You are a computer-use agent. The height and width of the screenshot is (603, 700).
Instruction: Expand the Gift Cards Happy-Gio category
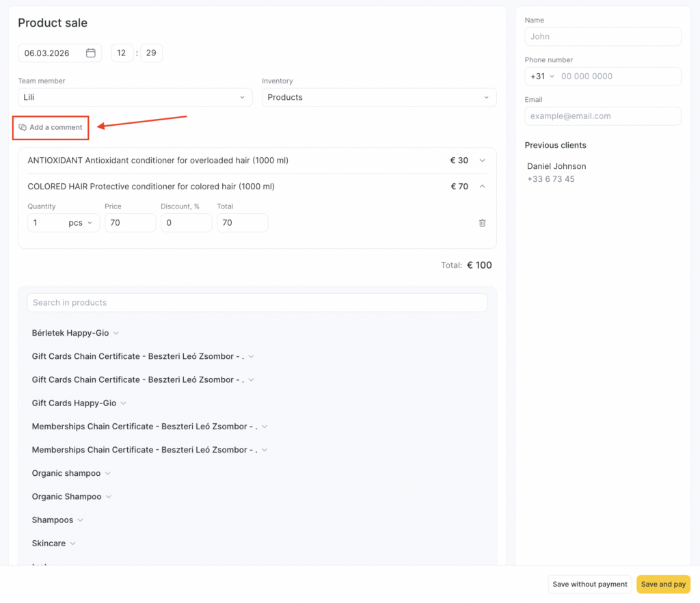[x=123, y=403]
